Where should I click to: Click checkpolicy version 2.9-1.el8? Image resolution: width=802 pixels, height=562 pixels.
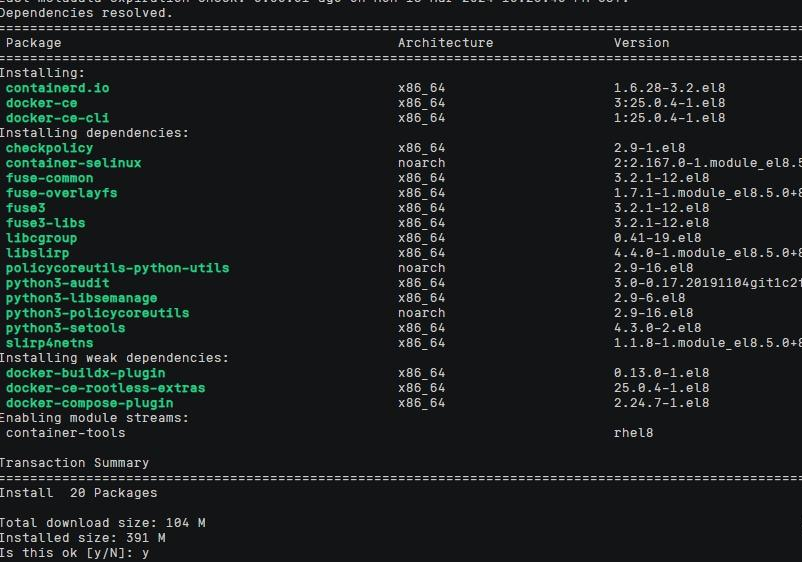click(x=650, y=148)
